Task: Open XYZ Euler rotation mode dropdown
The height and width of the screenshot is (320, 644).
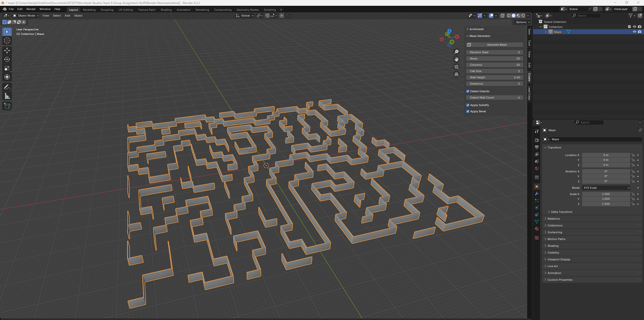Action: coord(606,188)
